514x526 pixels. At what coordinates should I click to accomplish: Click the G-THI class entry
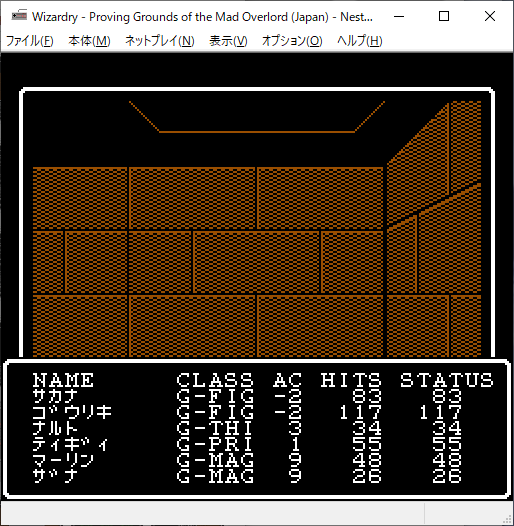215,428
